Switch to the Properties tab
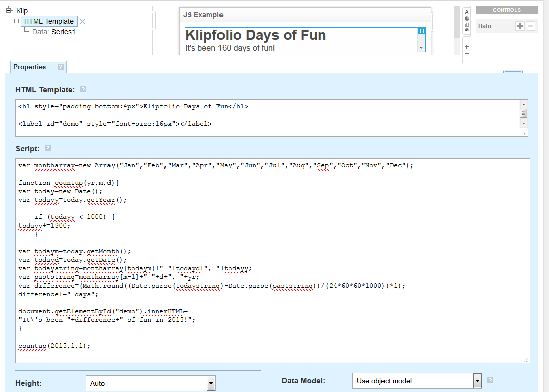Viewport: 549px width, 392px height. [x=30, y=66]
